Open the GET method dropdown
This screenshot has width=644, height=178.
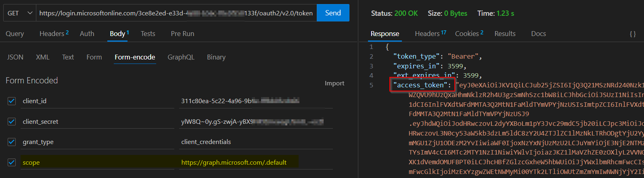[x=20, y=13]
